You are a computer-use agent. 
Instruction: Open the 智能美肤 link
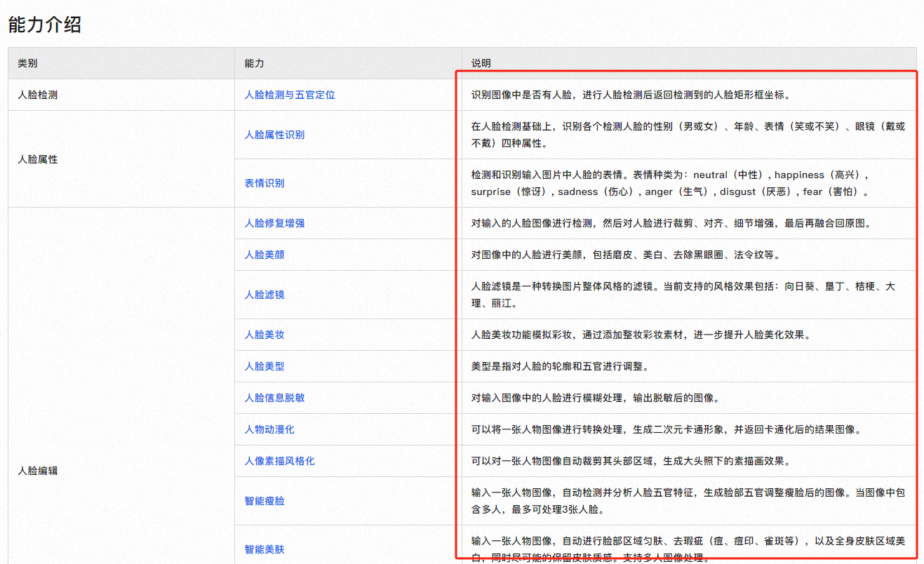265,549
